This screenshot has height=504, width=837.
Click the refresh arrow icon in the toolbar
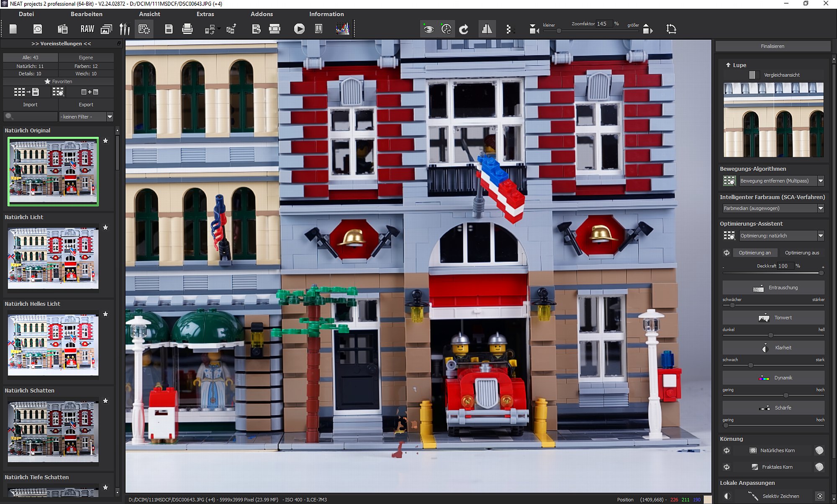pyautogui.click(x=464, y=29)
